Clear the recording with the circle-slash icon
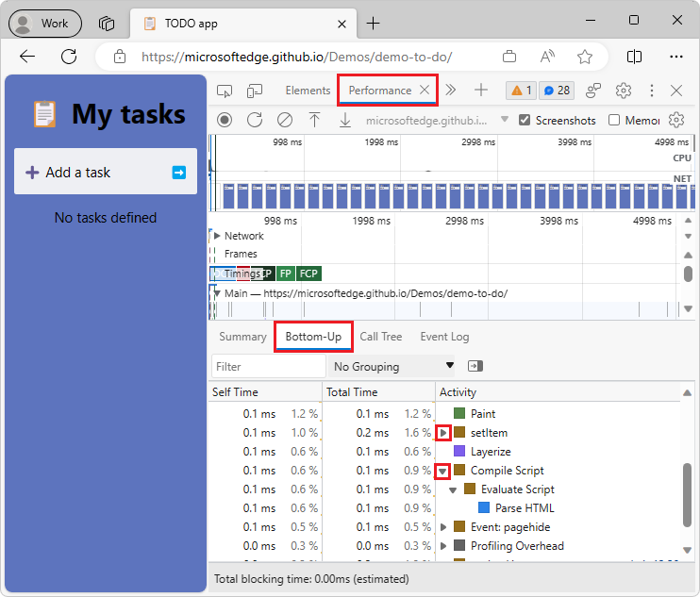This screenshot has width=700, height=597. point(285,120)
